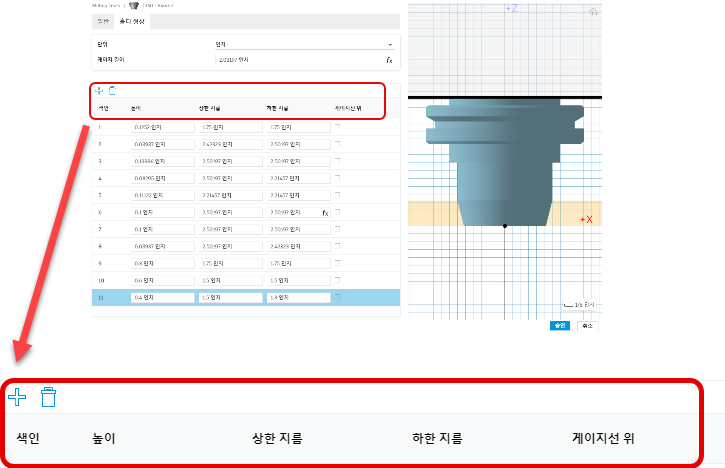Viewport: 725px width, 468px height.
Task: Click the lower diameter field in row 3
Action: (299, 161)
